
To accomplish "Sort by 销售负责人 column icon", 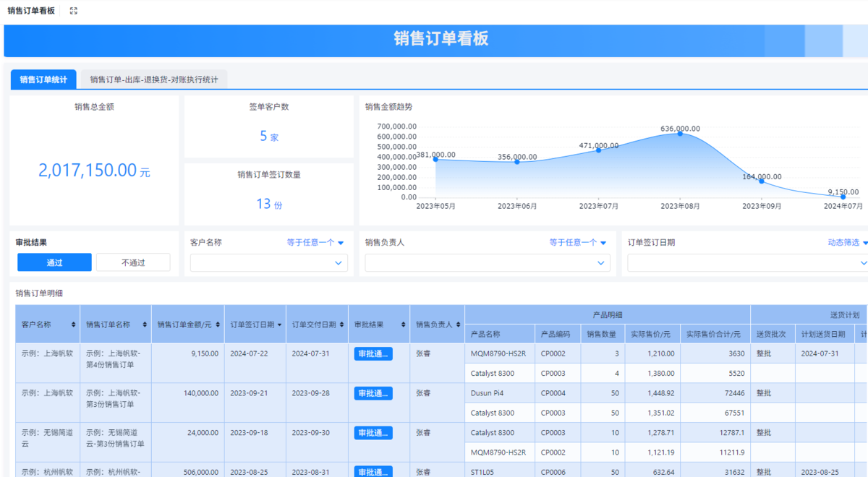I will (459, 325).
